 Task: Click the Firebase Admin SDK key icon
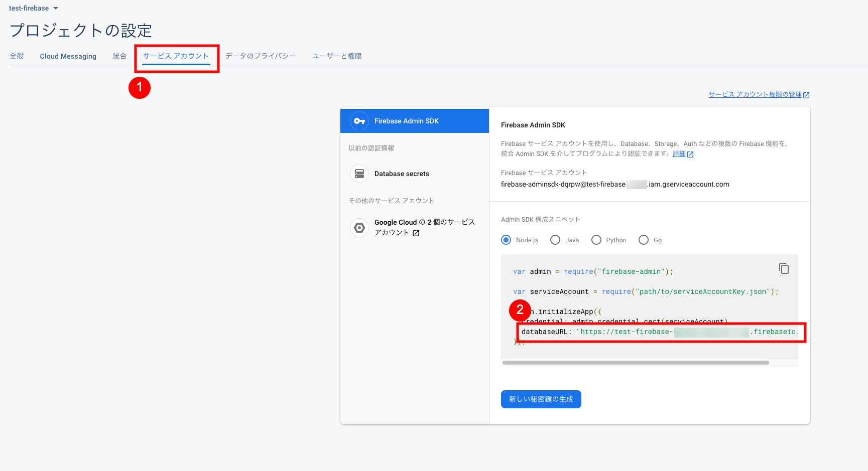point(359,121)
